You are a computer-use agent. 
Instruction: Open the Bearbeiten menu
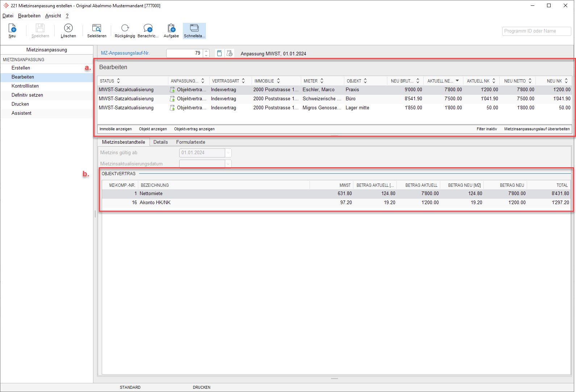tap(29, 16)
